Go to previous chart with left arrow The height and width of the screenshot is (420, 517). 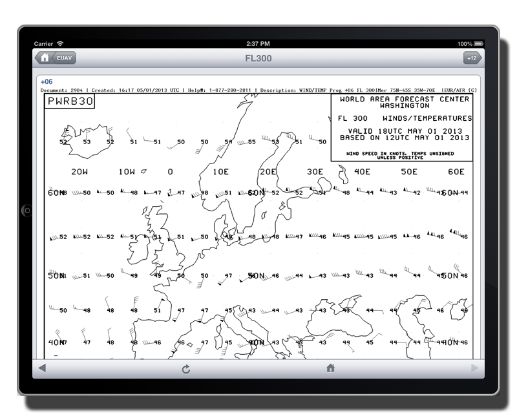coord(42,368)
